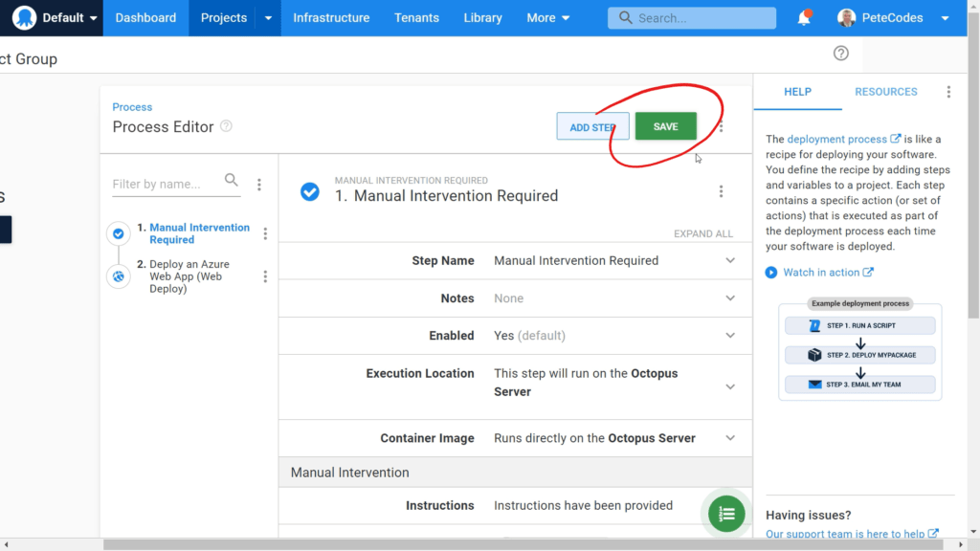This screenshot has height=551, width=980.
Task: Click the green floating list button
Action: point(726,514)
